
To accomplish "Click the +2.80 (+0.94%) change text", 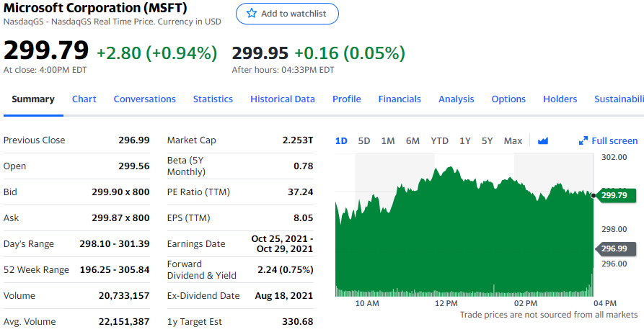I will pos(157,53).
